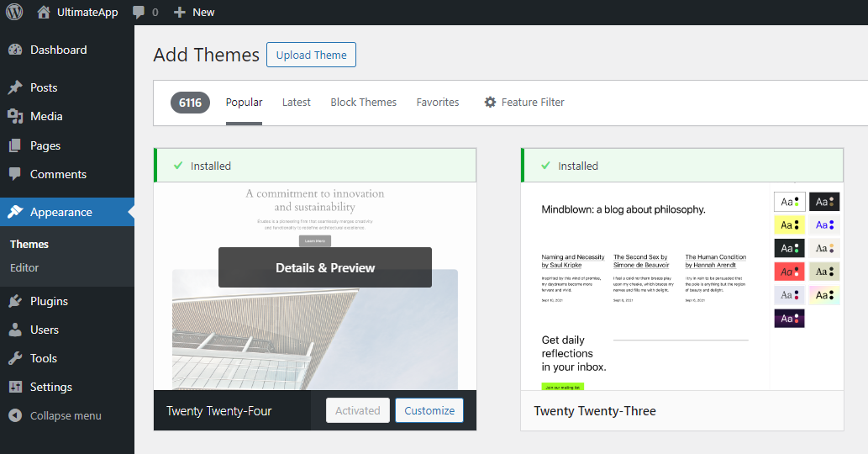Click the 6116 theme count badge
Image resolution: width=868 pixels, height=454 pixels.
pyautogui.click(x=190, y=103)
